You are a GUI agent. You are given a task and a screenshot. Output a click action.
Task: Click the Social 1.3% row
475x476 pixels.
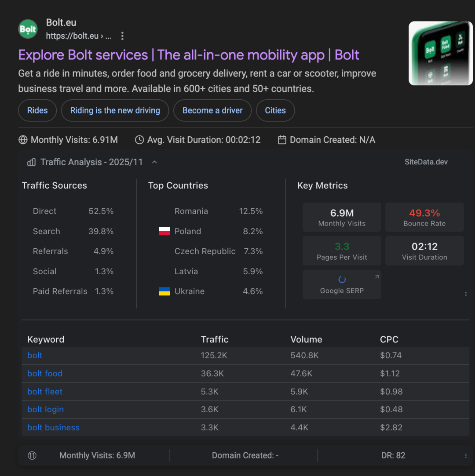pos(73,271)
